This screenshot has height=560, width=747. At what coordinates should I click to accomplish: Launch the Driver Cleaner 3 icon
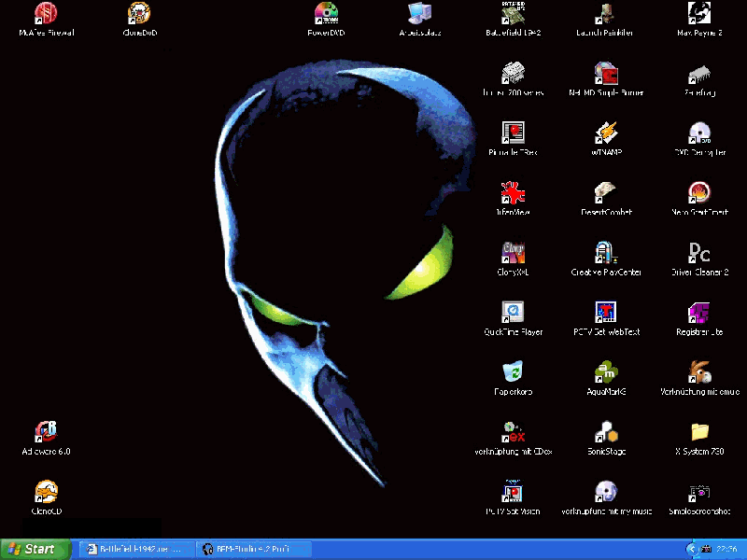699,253
